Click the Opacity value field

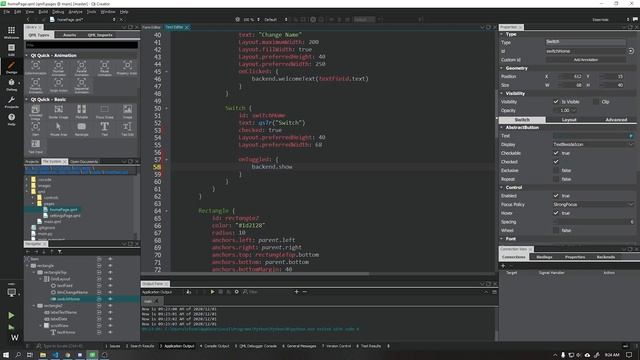pos(565,110)
